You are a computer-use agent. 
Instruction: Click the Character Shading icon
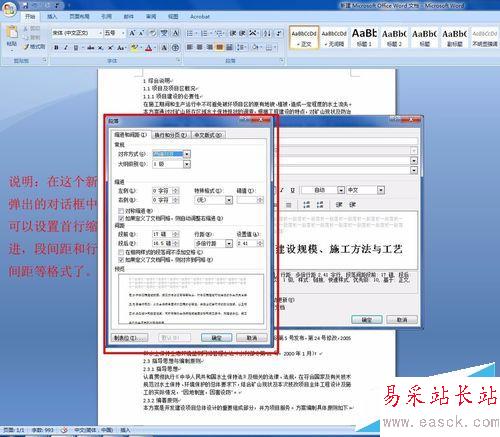164,48
